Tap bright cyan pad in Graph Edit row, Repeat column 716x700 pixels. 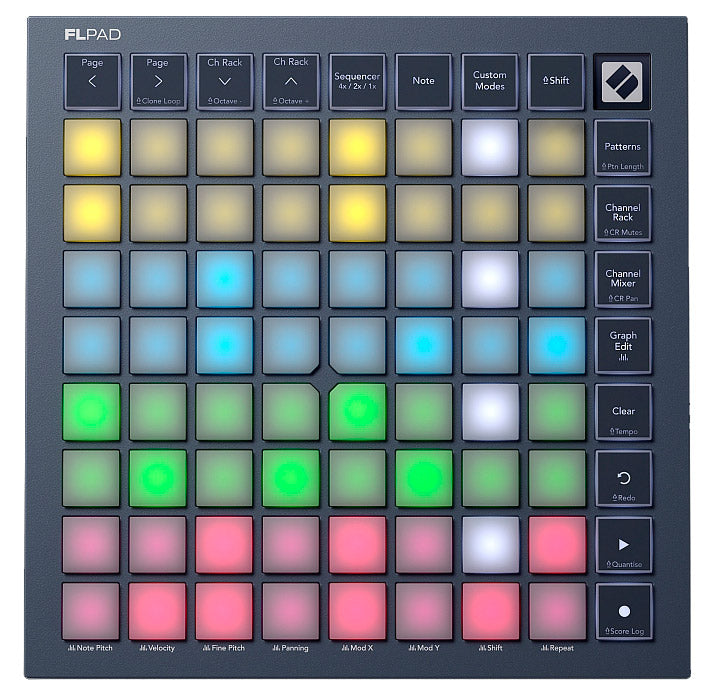coord(557,346)
